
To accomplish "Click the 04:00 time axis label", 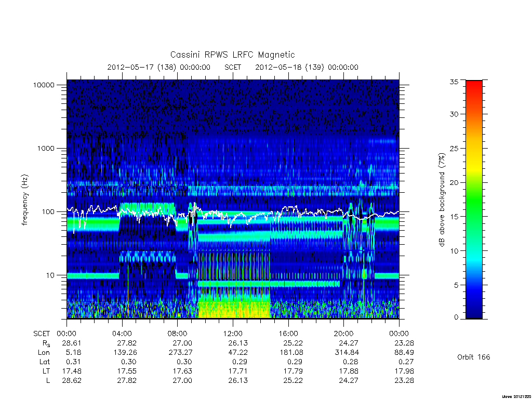I will click(122, 334).
